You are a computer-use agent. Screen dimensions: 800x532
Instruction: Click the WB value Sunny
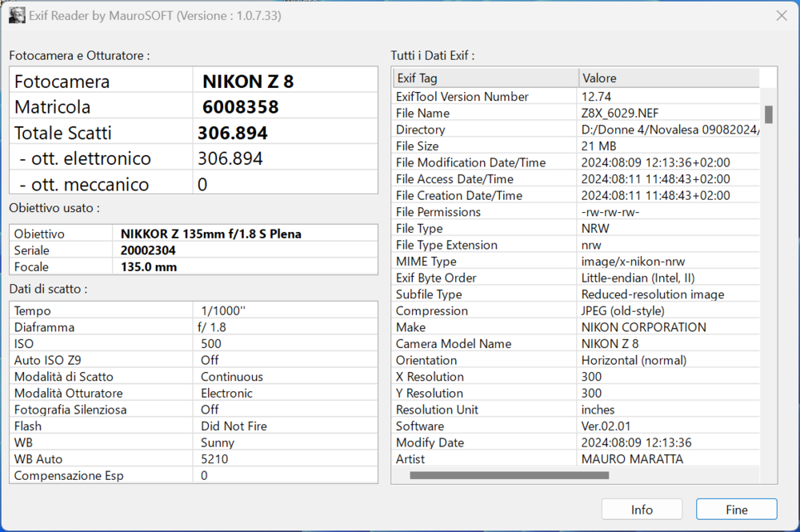[x=218, y=442]
